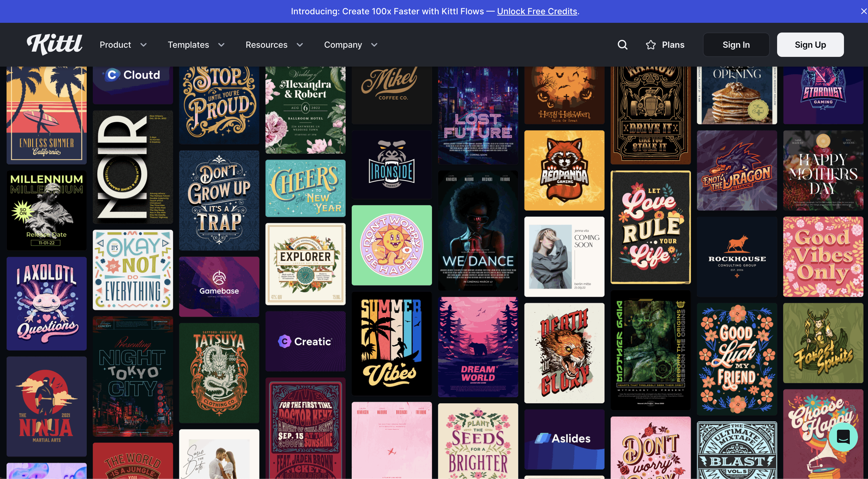Expand the Templates dropdown chevron
Image resolution: width=868 pixels, height=479 pixels.
click(x=221, y=45)
